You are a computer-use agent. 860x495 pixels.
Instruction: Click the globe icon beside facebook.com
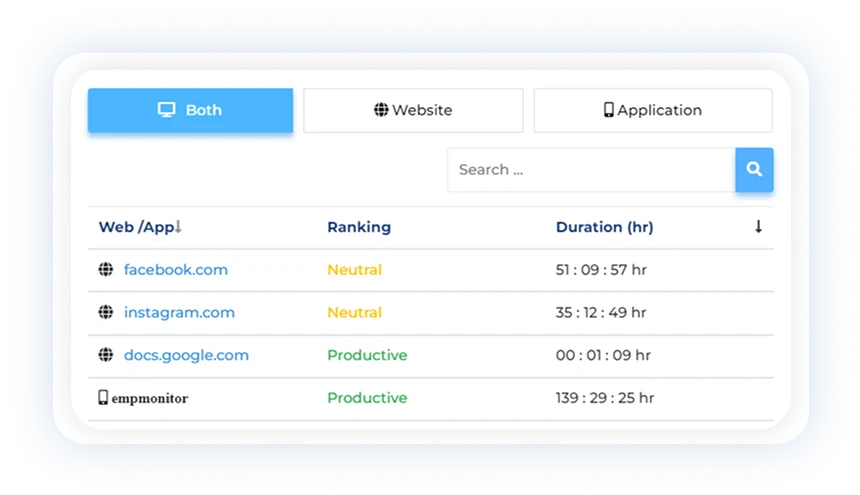(x=105, y=270)
